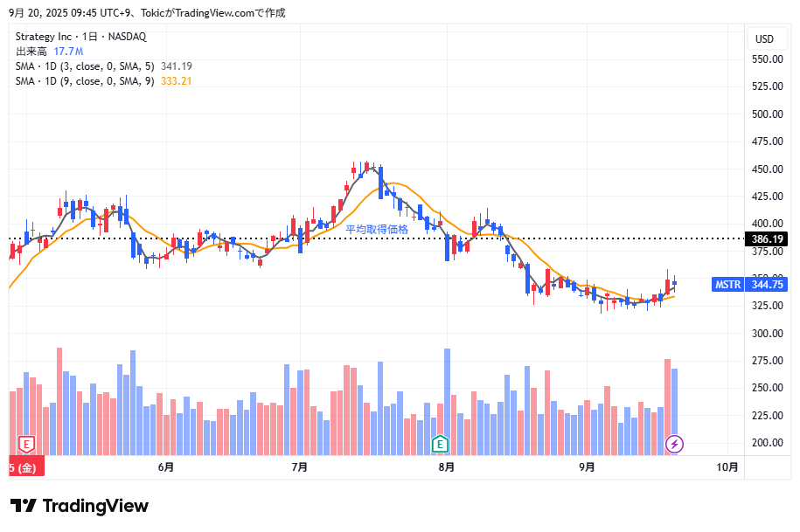800x532 pixels.
Task: Click SMA value 333.21 in orange
Action: [176, 81]
